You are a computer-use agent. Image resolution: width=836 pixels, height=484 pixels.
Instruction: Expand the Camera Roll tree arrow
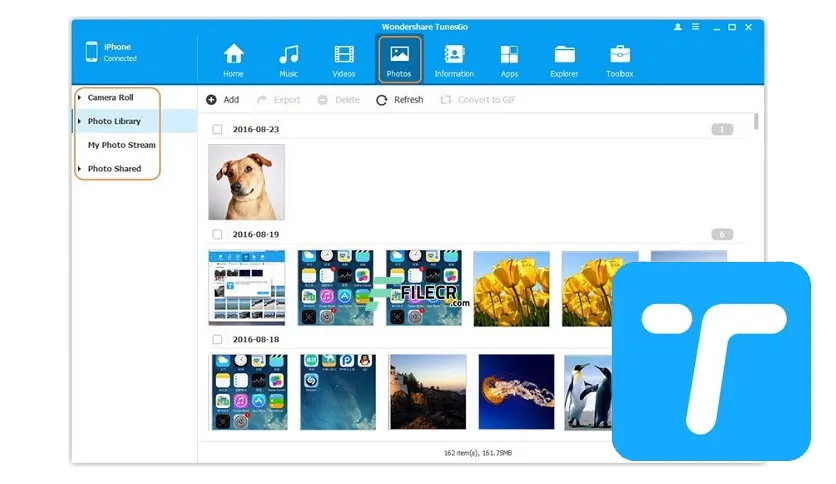[x=79, y=98]
